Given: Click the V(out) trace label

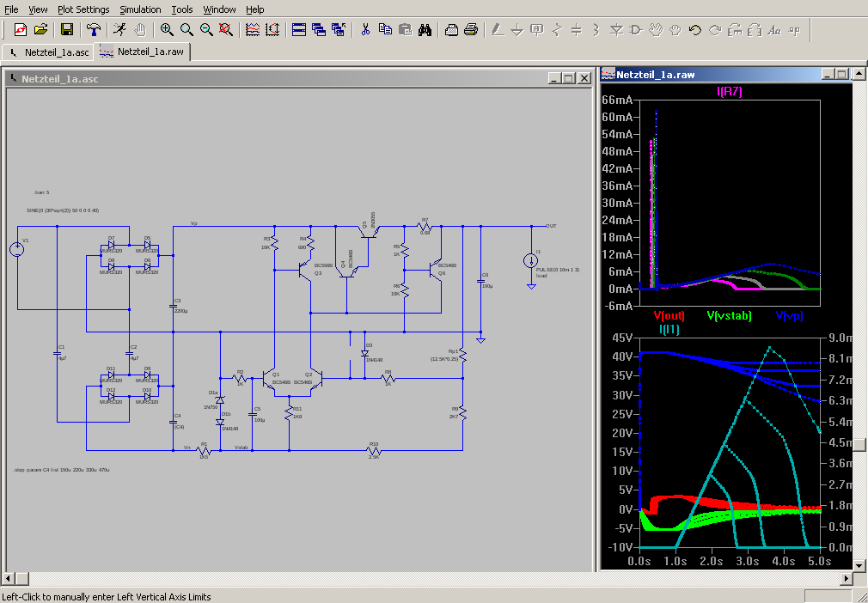Looking at the screenshot, I should point(669,316).
